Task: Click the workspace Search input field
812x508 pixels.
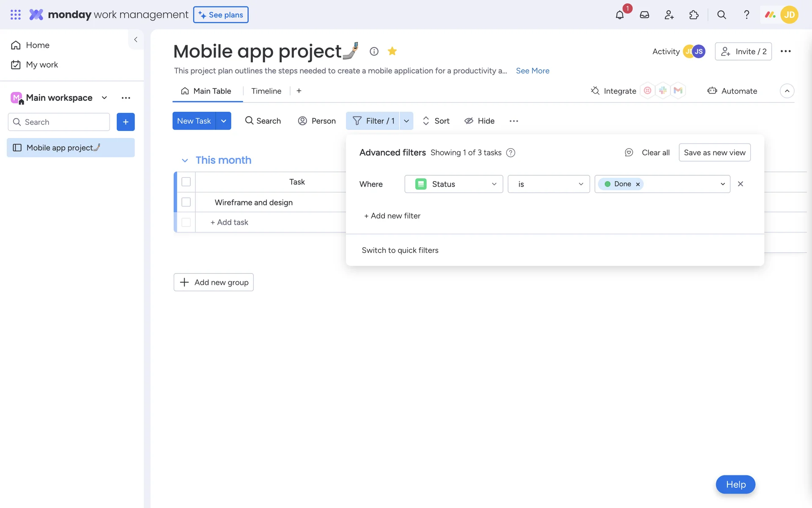Action: pyautogui.click(x=59, y=122)
